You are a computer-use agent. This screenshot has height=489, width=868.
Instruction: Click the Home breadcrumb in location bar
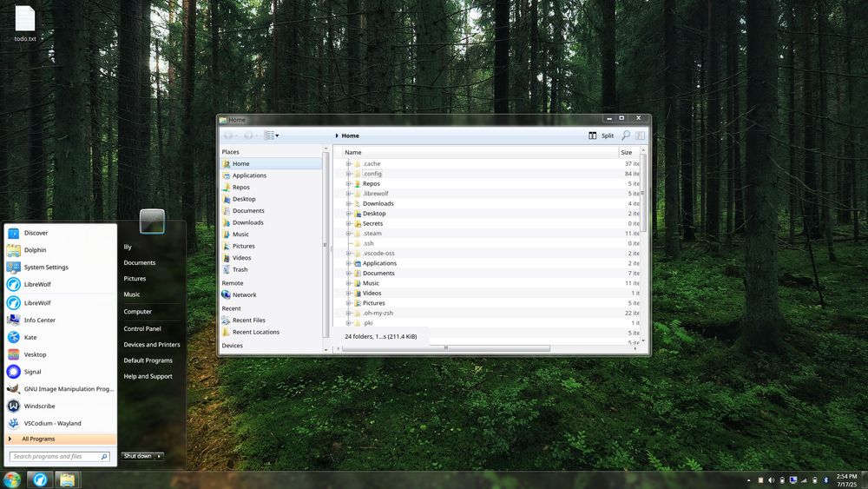[350, 135]
